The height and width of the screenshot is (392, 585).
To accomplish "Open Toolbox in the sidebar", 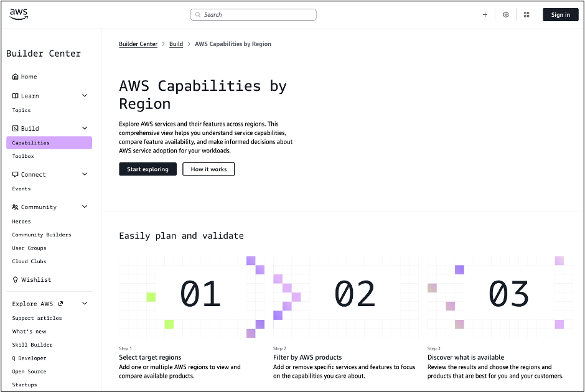I will click(23, 157).
